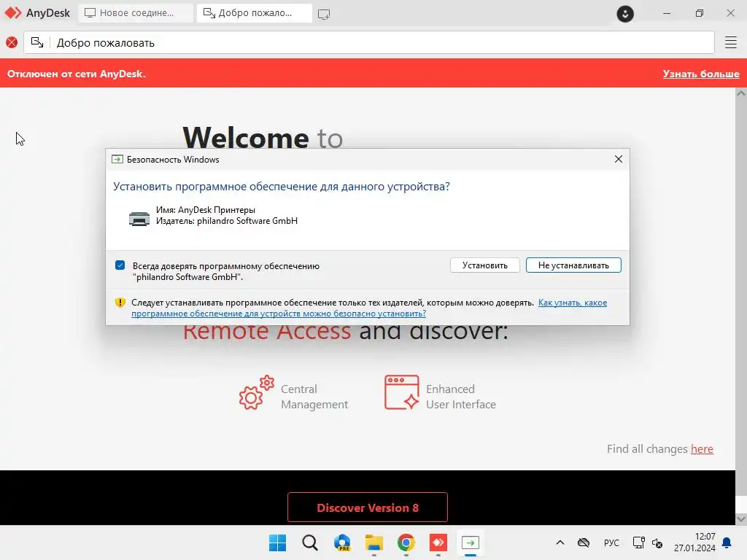
Task: Switch the РУС input language
Action: tap(611, 542)
